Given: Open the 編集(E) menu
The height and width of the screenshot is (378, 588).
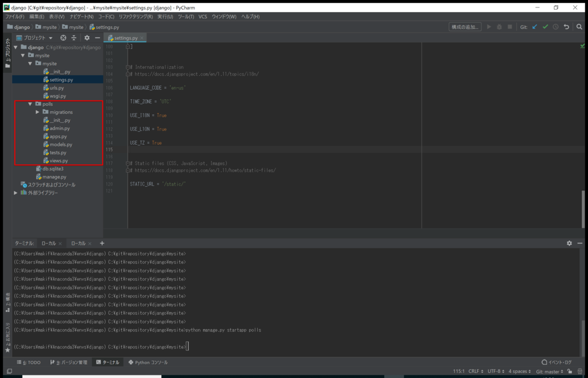Looking at the screenshot, I should tap(37, 17).
